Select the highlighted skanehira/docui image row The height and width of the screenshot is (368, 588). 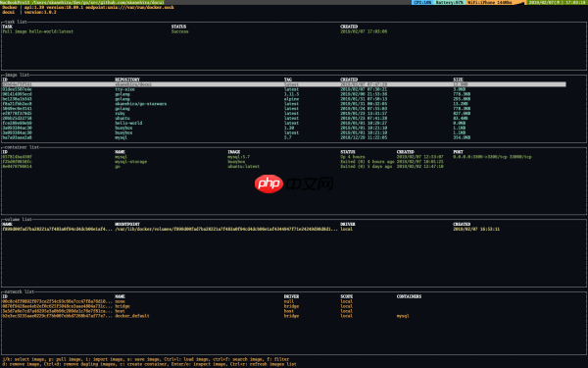pos(284,84)
